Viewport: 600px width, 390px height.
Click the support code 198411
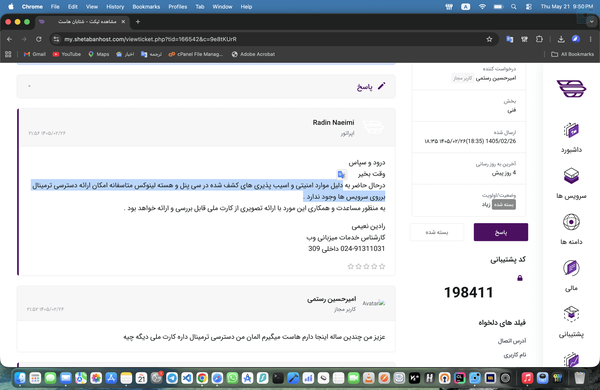468,292
